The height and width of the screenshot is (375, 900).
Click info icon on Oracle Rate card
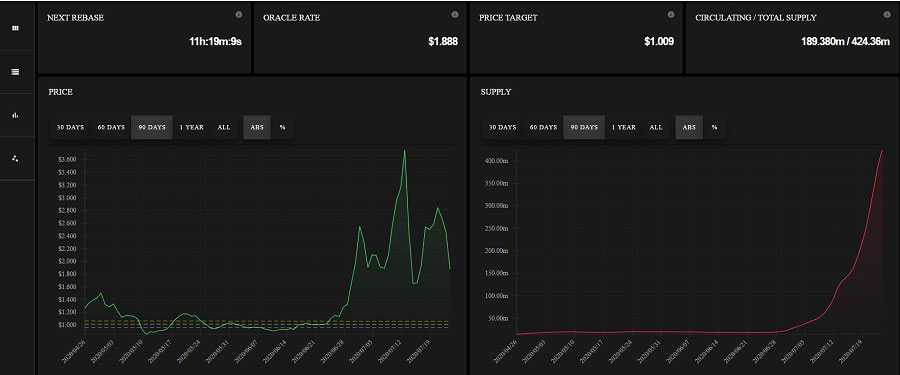click(455, 14)
